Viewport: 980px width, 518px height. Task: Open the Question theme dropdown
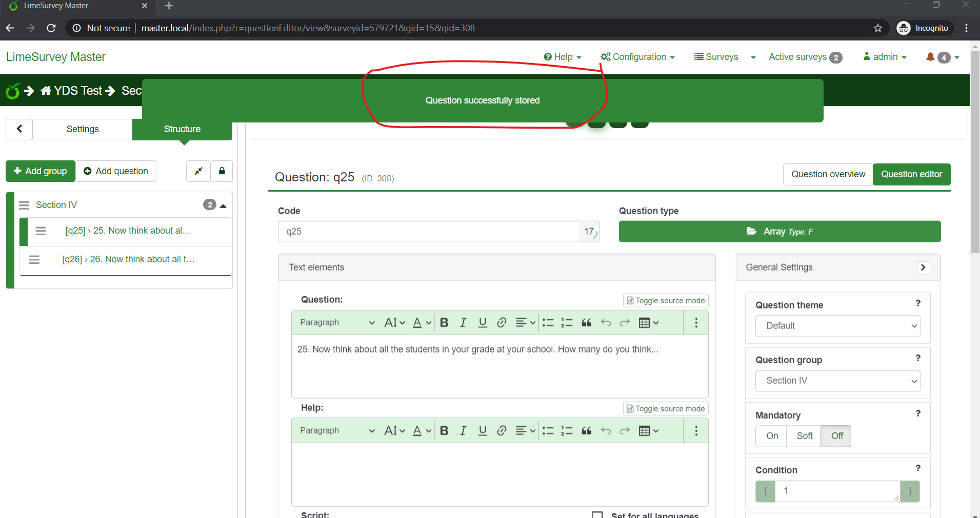pos(837,326)
